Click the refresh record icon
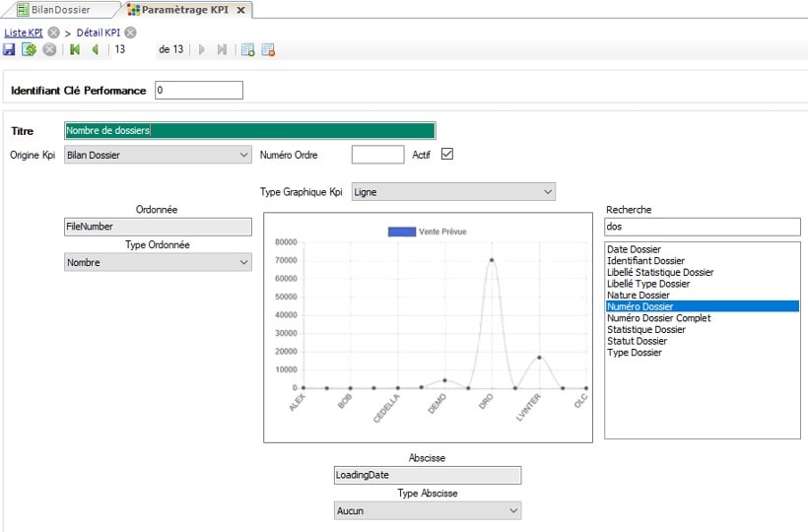Viewport: 808px width, 532px height. coord(29,50)
